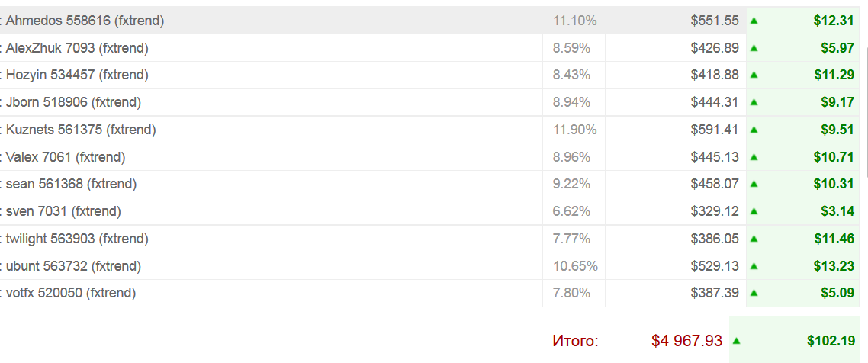This screenshot has width=868, height=363.
Task: Click green arrow beside Kuznets $9.51 profit
Action: (754, 130)
